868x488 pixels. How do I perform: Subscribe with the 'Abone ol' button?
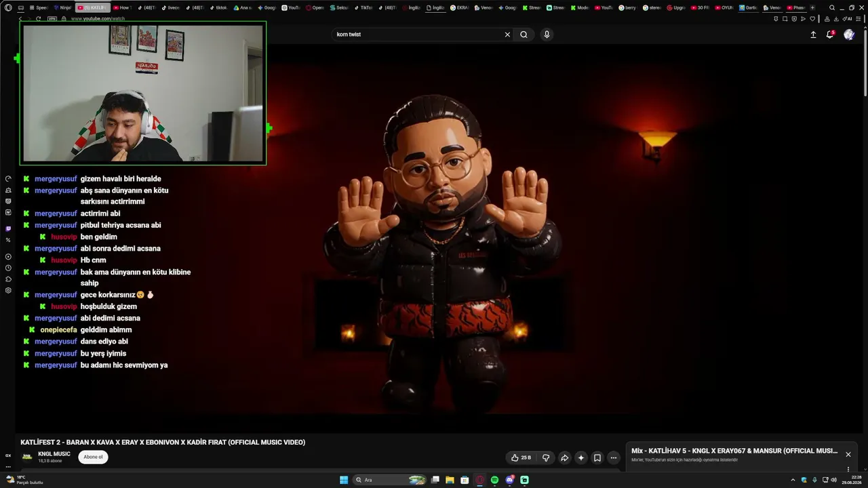(93, 457)
